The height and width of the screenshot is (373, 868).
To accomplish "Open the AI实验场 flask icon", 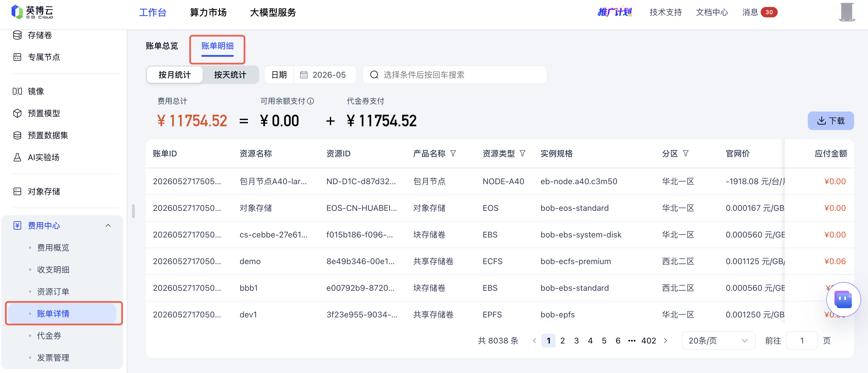I will [17, 157].
